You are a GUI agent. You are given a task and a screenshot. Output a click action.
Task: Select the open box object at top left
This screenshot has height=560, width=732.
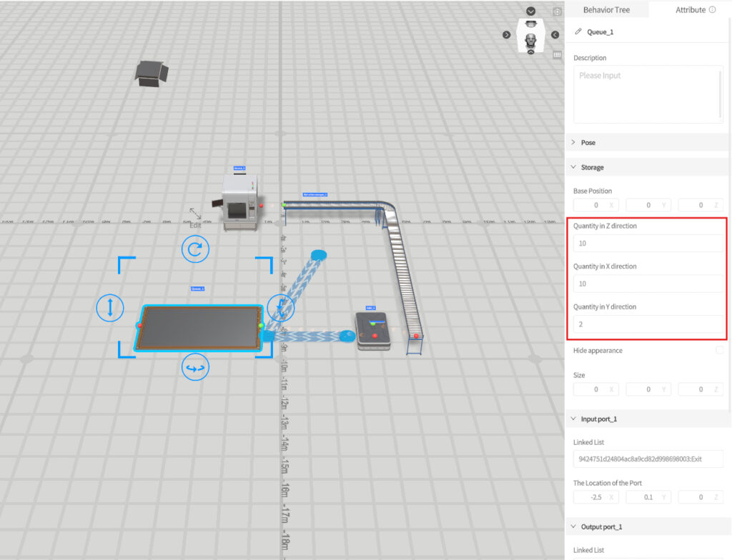pyautogui.click(x=152, y=74)
